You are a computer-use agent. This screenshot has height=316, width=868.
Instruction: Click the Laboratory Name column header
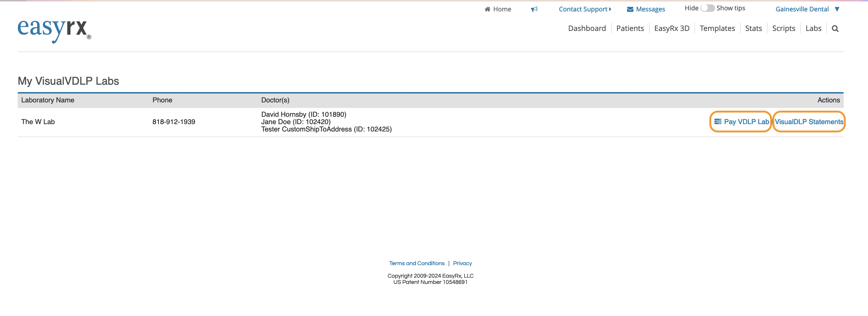click(x=48, y=100)
